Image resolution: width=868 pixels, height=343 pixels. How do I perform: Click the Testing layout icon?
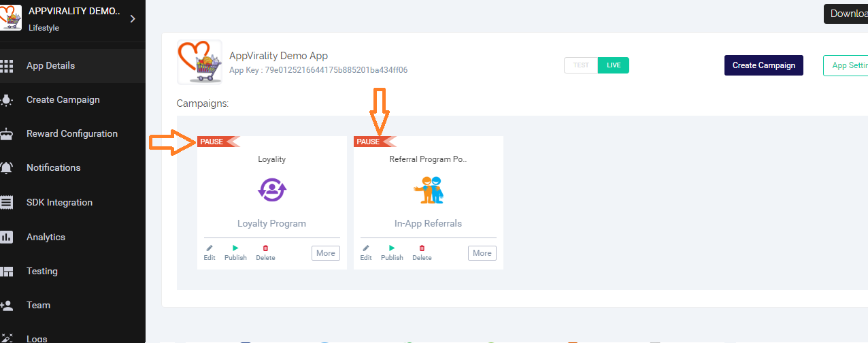pyautogui.click(x=7, y=272)
